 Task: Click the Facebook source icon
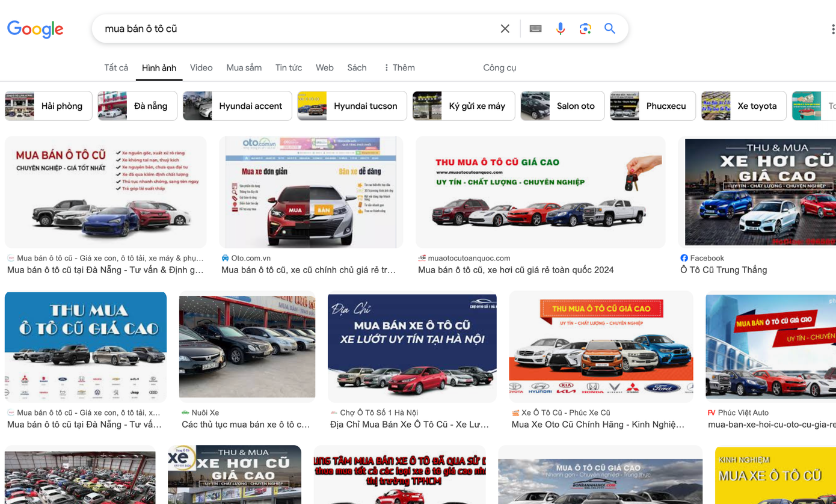pos(684,258)
